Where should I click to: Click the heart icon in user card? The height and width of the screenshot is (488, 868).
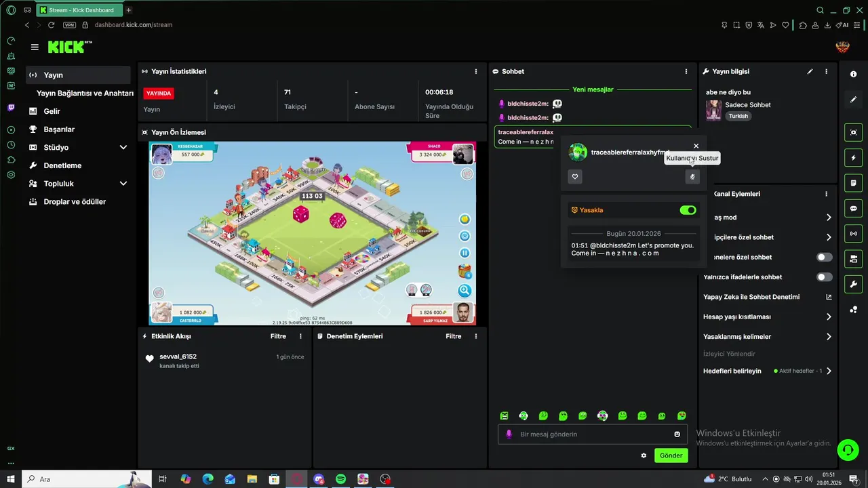[x=575, y=177]
